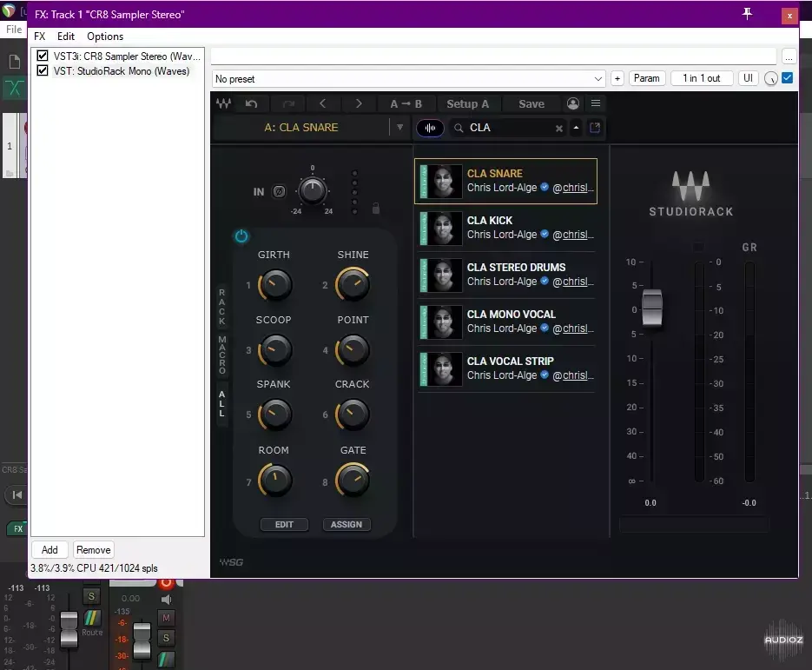Toggle the plugin bypass checkbox

coord(787,77)
